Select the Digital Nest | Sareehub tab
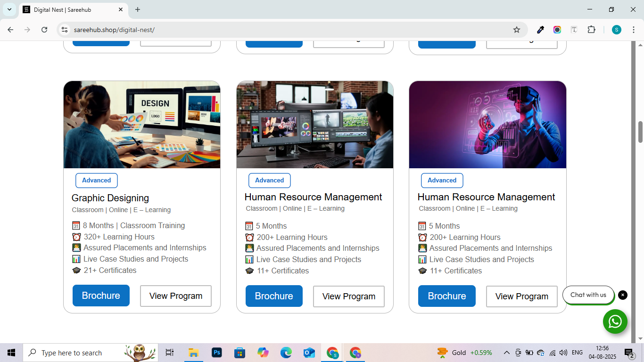The image size is (644, 362). pyautogui.click(x=71, y=9)
